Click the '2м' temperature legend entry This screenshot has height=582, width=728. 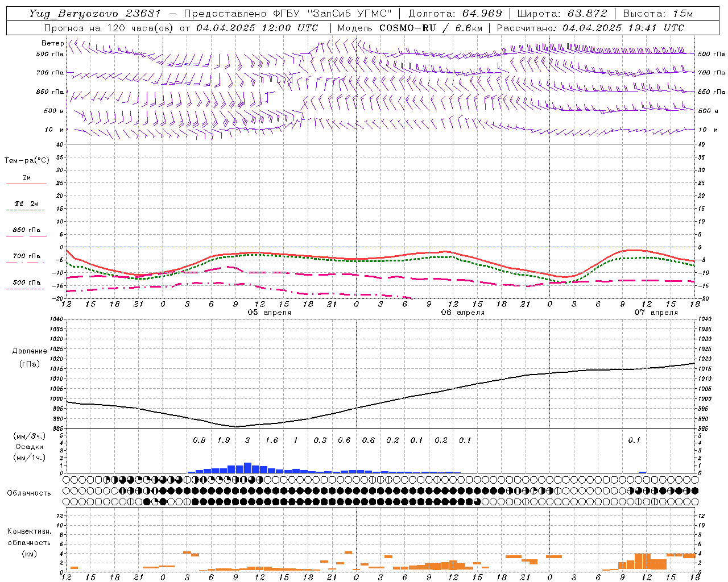27,178
